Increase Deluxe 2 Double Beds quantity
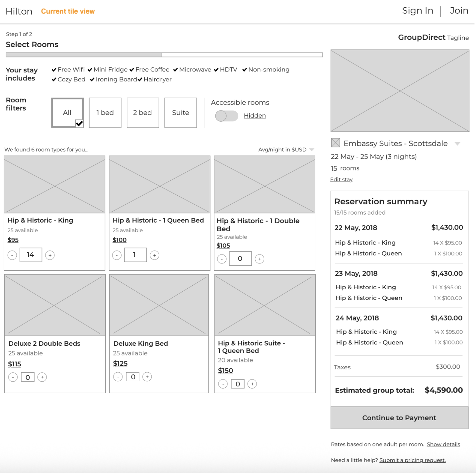The image size is (476, 473). click(x=42, y=377)
